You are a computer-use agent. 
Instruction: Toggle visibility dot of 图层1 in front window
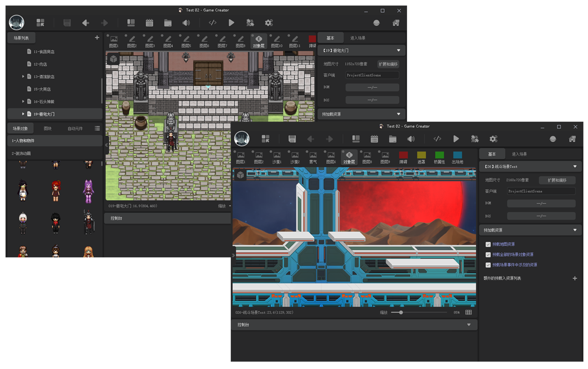(x=234, y=151)
